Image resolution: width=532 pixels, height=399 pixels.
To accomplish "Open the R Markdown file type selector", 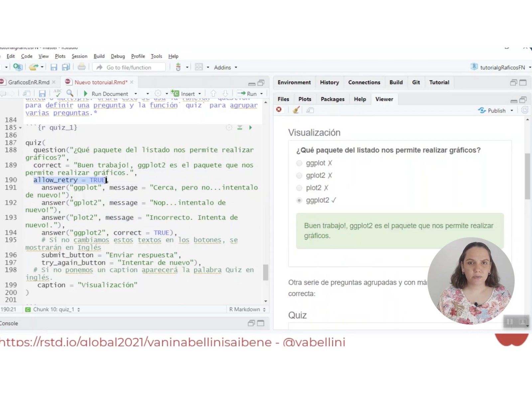I will click(247, 310).
